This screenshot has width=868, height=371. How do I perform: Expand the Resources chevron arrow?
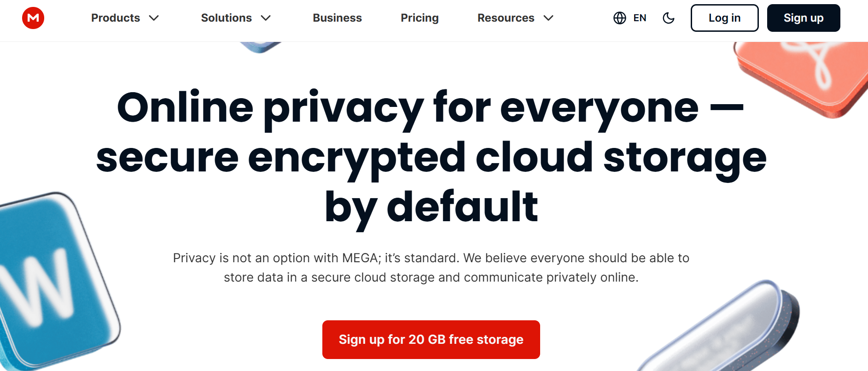tap(548, 18)
